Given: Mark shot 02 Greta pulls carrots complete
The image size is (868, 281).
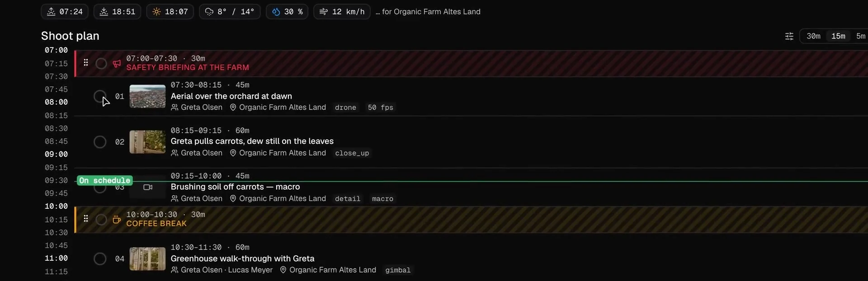Looking at the screenshot, I should point(100,142).
